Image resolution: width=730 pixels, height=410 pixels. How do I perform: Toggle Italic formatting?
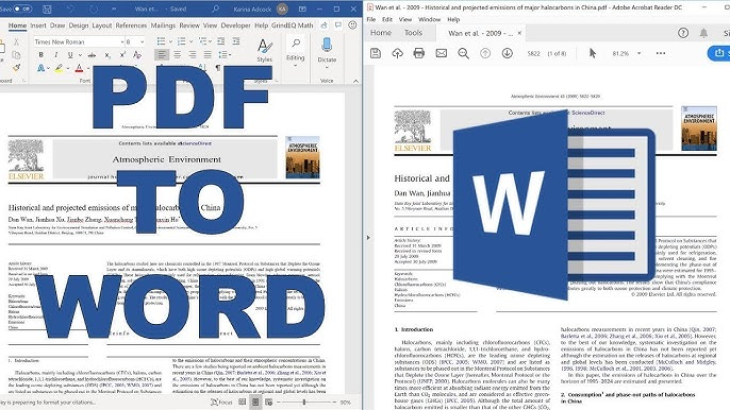point(56,55)
